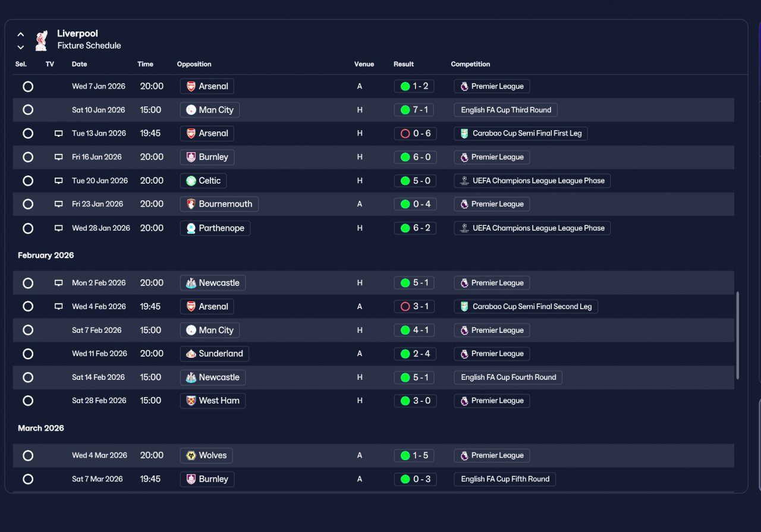The height and width of the screenshot is (532, 761).
Task: Open Premier League tag on Wed 7 Jan row
Action: 492,86
